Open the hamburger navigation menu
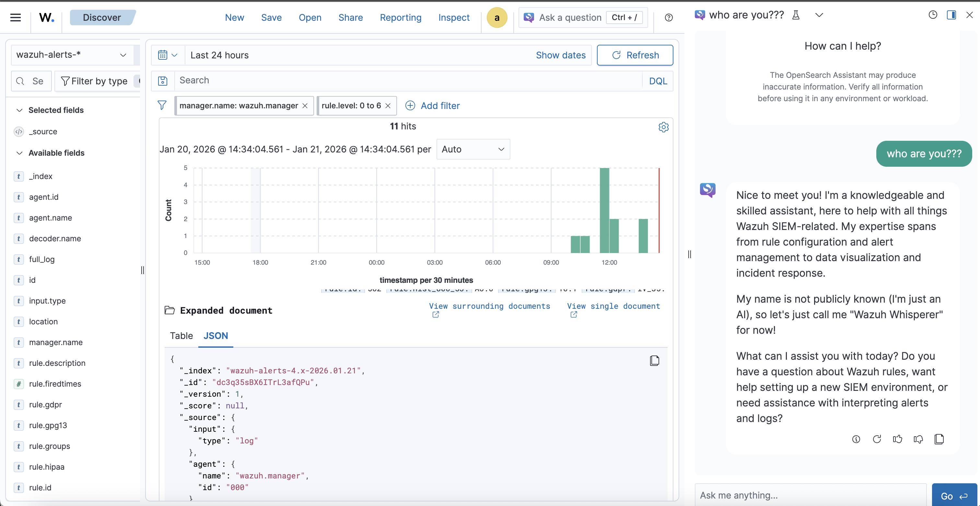The height and width of the screenshot is (506, 980). click(16, 18)
